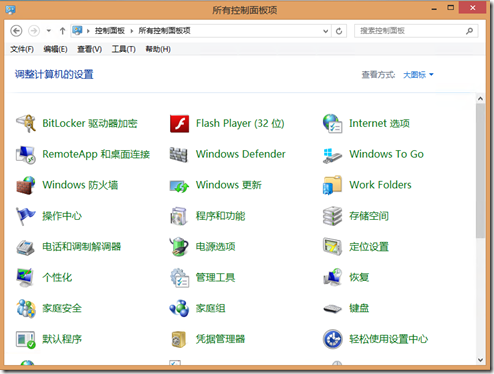Image resolution: width=494 pixels, height=374 pixels.
Task: Go back with the Back arrow button
Action: pos(16,31)
